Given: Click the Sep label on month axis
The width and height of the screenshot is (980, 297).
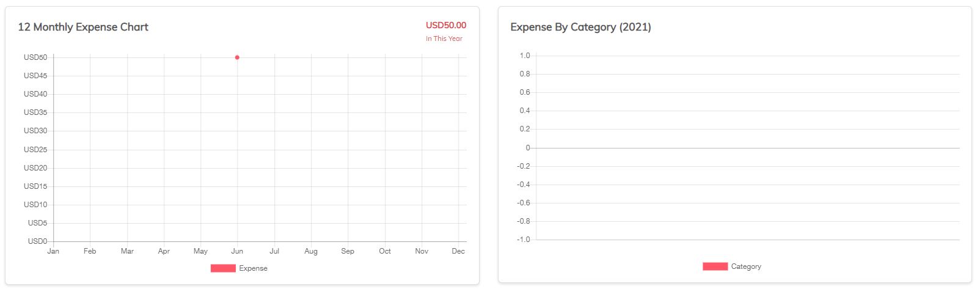Looking at the screenshot, I should [348, 251].
